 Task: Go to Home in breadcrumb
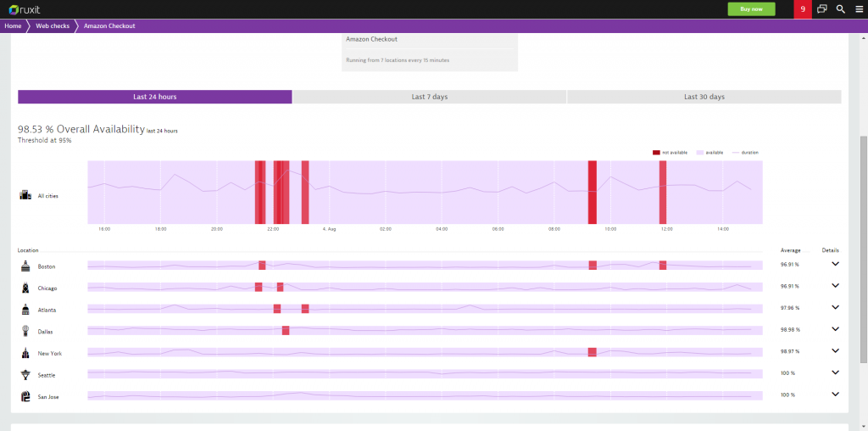(13, 26)
